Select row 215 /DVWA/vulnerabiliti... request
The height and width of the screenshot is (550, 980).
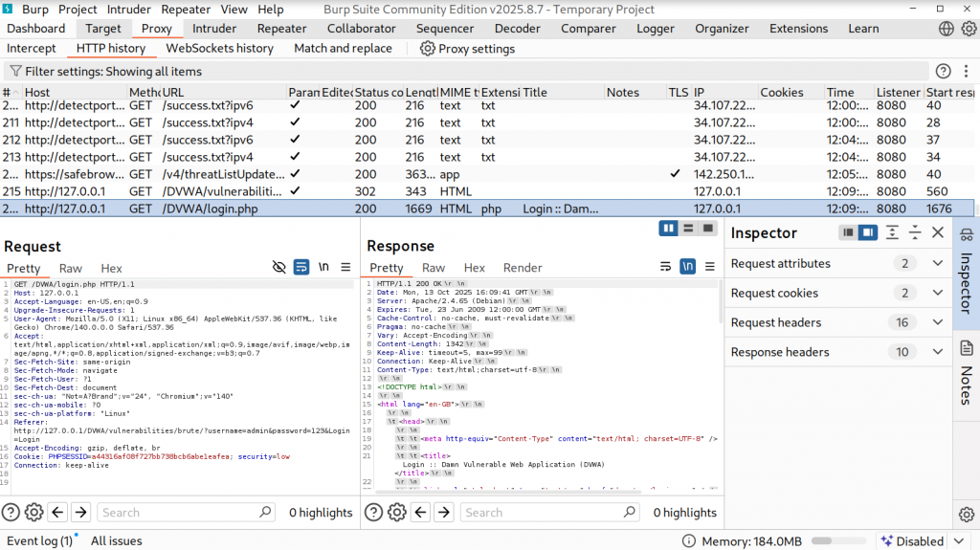click(487, 191)
